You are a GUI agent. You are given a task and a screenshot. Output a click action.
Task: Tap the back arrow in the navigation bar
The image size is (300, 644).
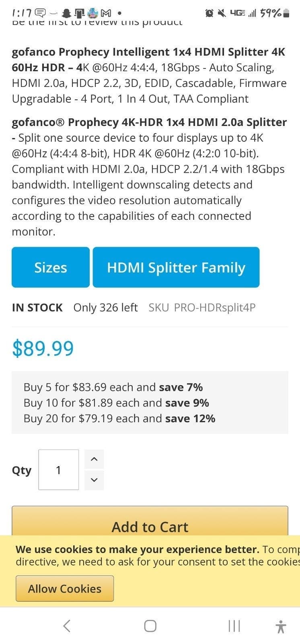(x=67, y=625)
